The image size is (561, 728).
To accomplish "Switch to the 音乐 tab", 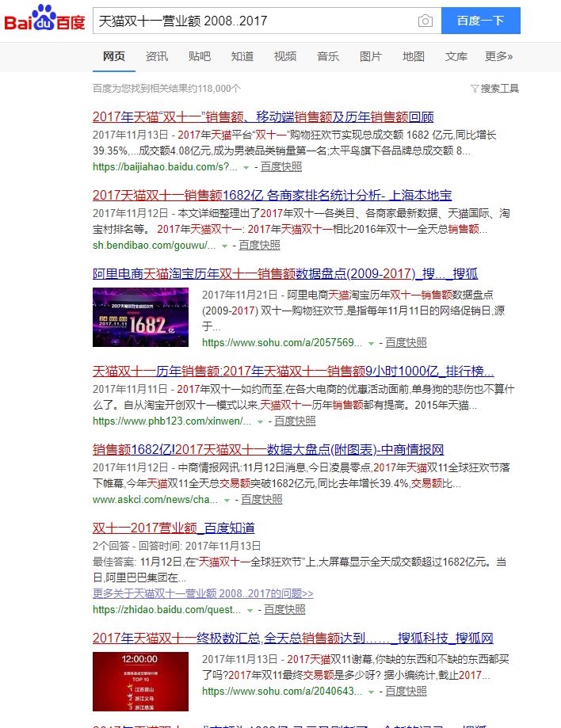I will click(x=327, y=56).
